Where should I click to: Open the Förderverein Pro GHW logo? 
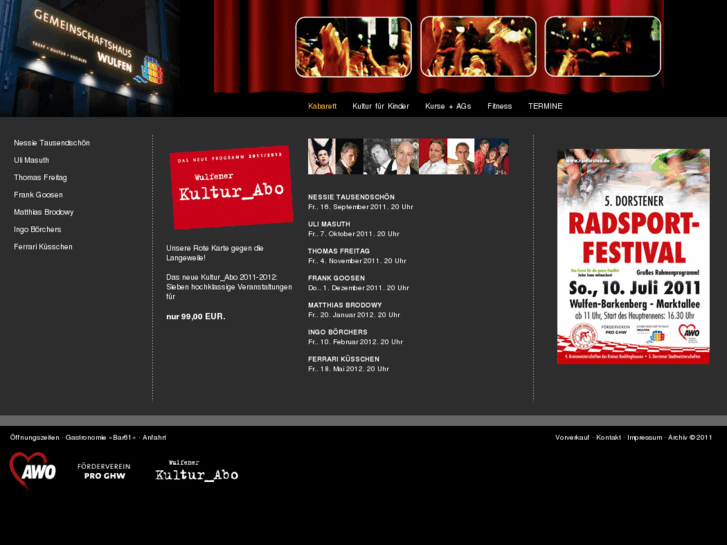(105, 471)
